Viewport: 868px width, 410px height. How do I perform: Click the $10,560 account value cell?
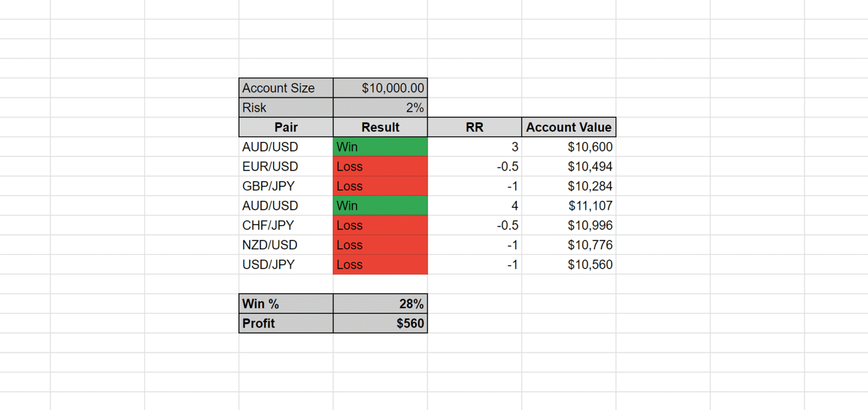pos(568,265)
